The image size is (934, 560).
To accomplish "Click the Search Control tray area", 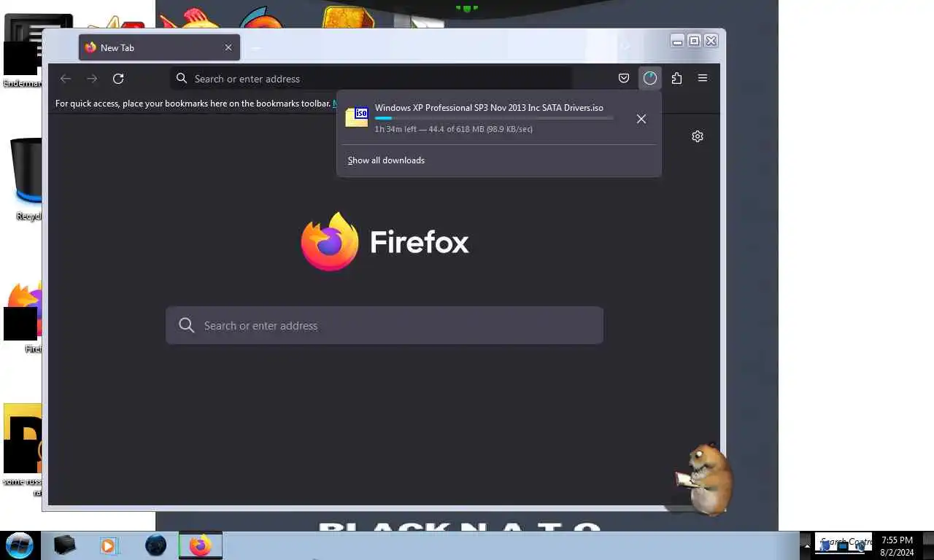I will 844,542.
